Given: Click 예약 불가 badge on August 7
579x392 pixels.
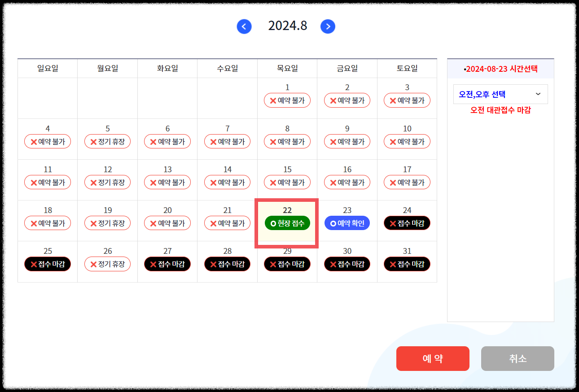Looking at the screenshot, I should tap(228, 141).
